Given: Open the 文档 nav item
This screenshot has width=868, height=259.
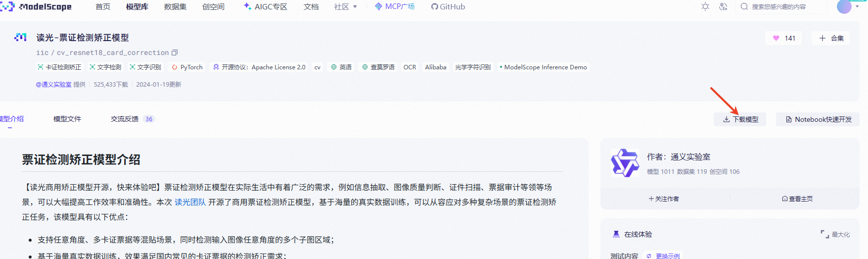Looking at the screenshot, I should click(x=311, y=6).
